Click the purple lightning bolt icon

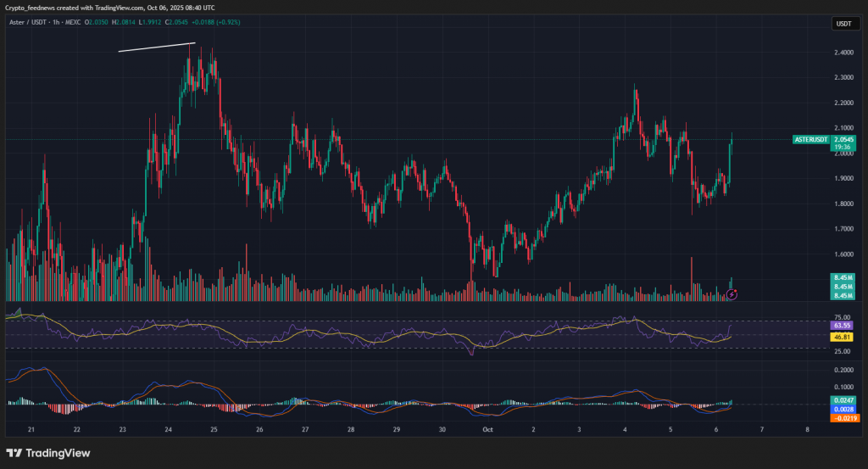[x=732, y=293]
